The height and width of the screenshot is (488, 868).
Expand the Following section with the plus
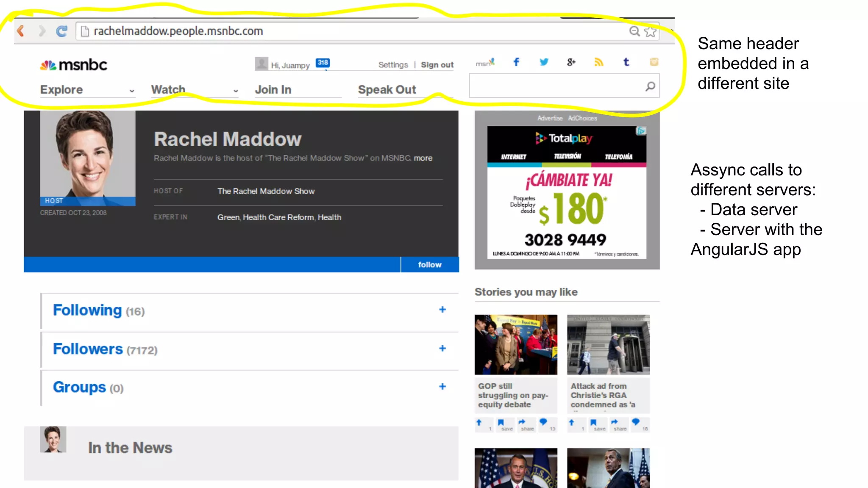pyautogui.click(x=442, y=310)
